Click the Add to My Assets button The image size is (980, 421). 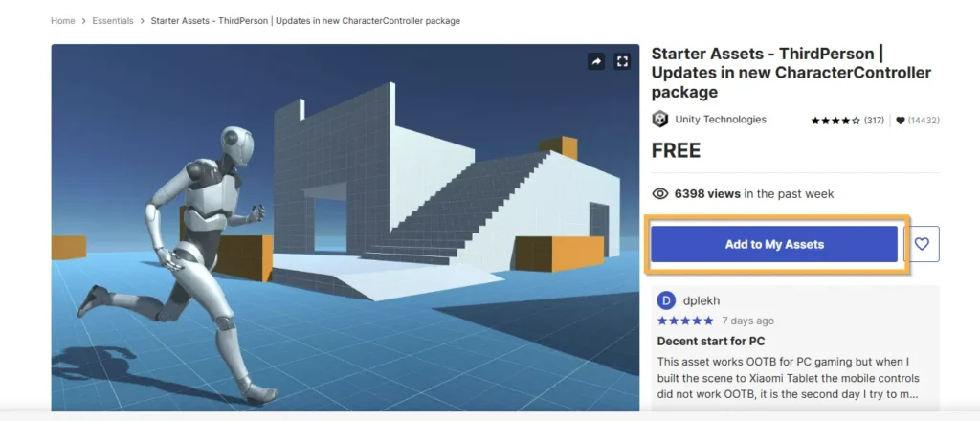tap(774, 244)
